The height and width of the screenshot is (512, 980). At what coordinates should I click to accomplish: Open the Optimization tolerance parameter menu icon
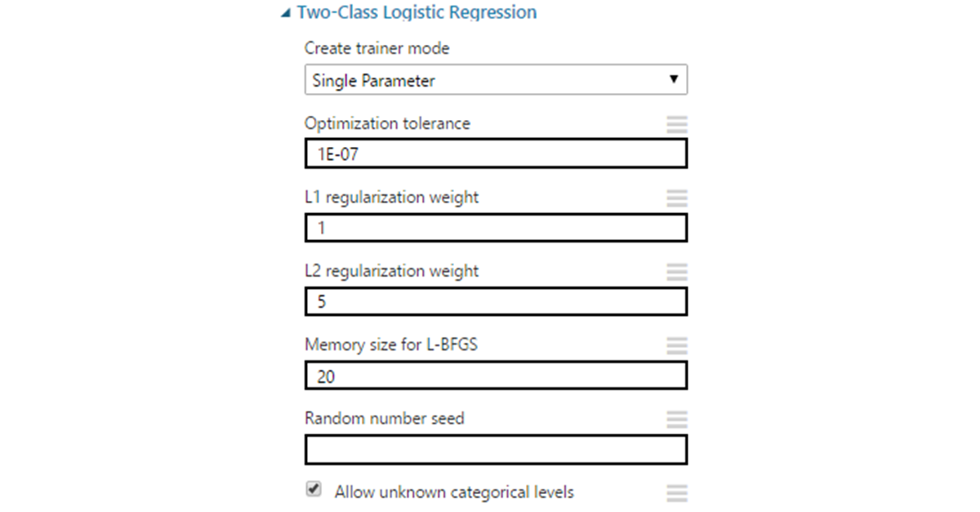point(677,124)
